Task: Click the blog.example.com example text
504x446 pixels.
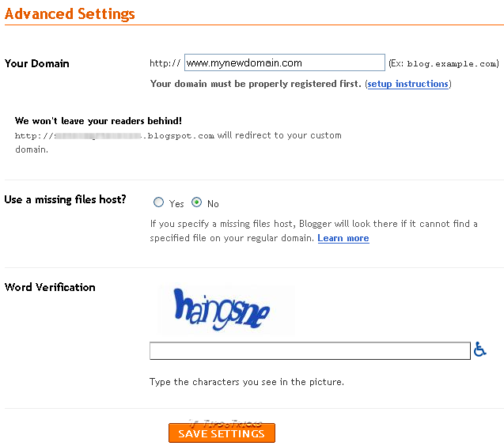Action: pos(452,64)
